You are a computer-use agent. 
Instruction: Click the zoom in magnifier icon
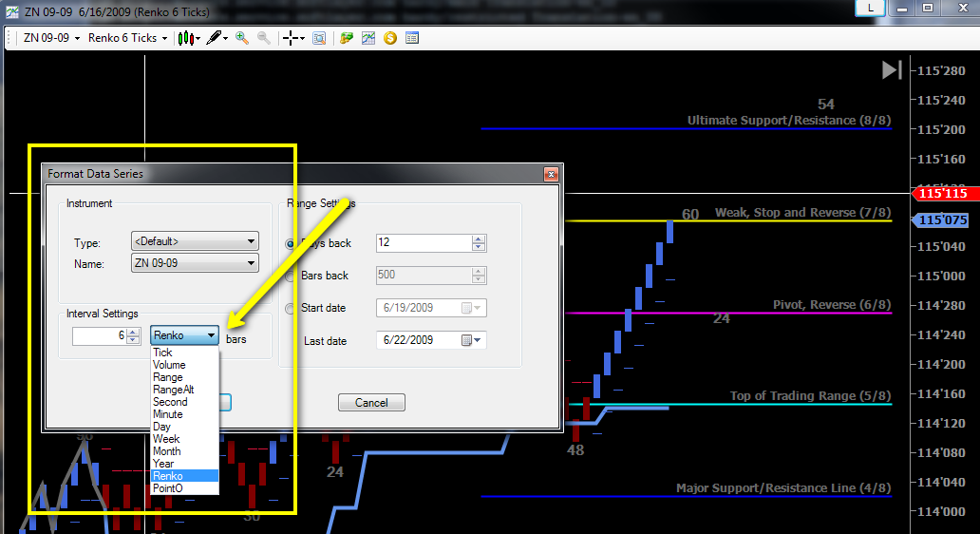click(x=242, y=38)
